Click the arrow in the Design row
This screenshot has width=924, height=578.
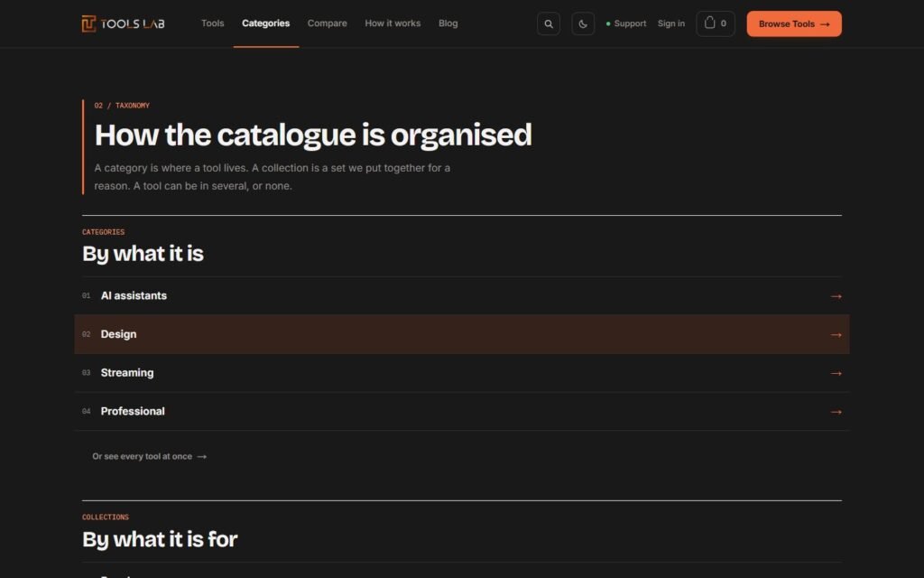(x=836, y=334)
